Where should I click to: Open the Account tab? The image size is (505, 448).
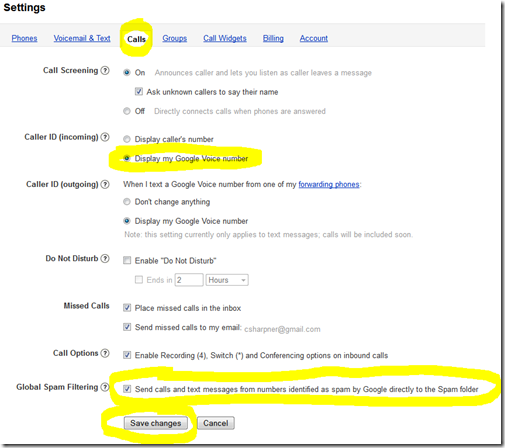314,38
